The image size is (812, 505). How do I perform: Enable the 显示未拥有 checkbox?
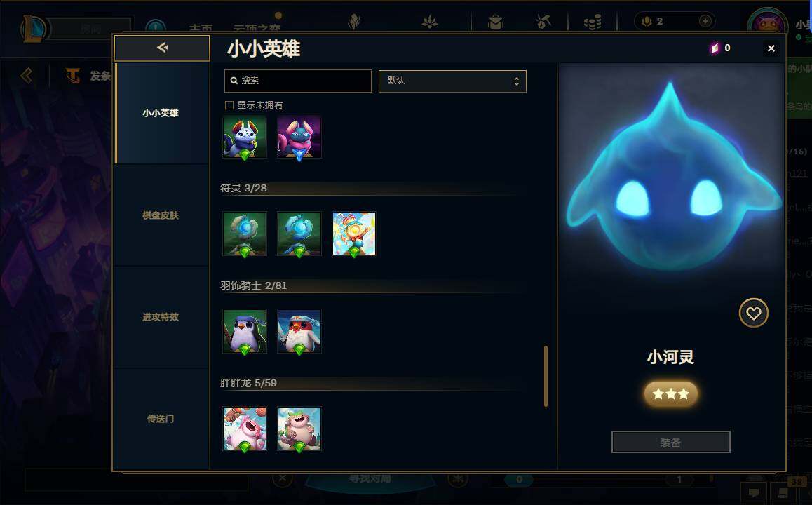pos(229,105)
